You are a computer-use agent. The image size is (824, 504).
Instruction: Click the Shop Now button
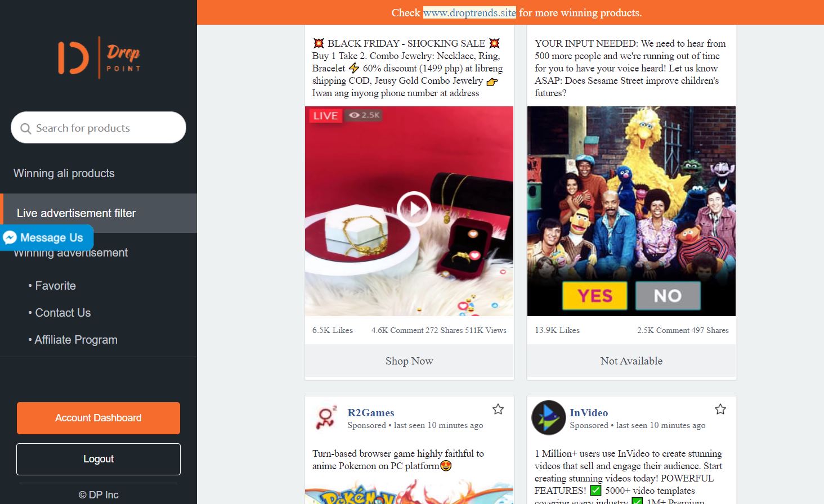coord(409,361)
